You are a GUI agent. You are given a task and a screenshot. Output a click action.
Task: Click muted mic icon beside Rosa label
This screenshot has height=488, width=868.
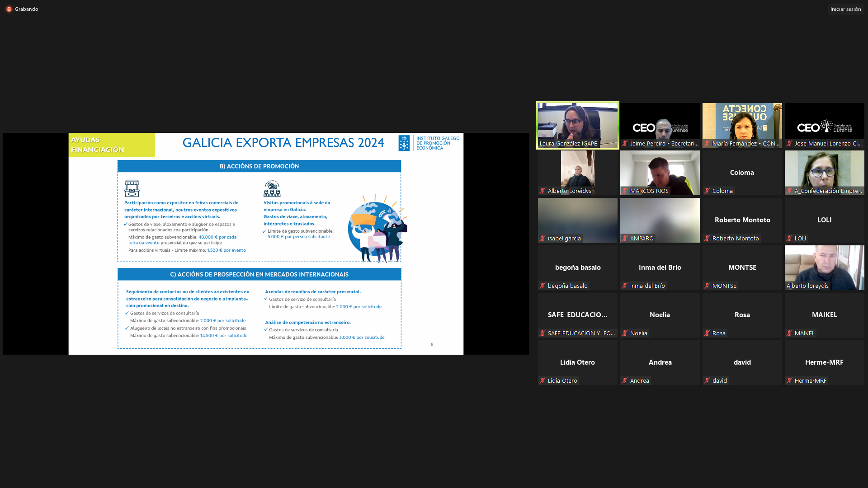(x=707, y=333)
